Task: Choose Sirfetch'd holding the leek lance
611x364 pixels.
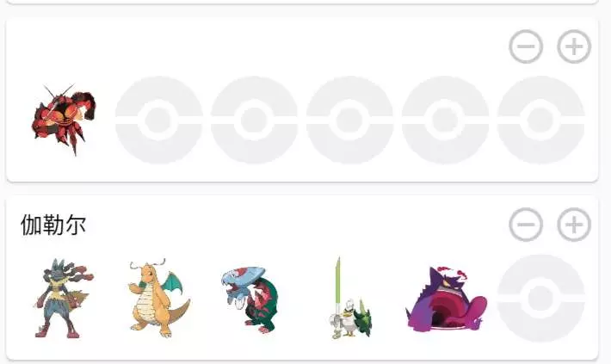Action: point(351,298)
